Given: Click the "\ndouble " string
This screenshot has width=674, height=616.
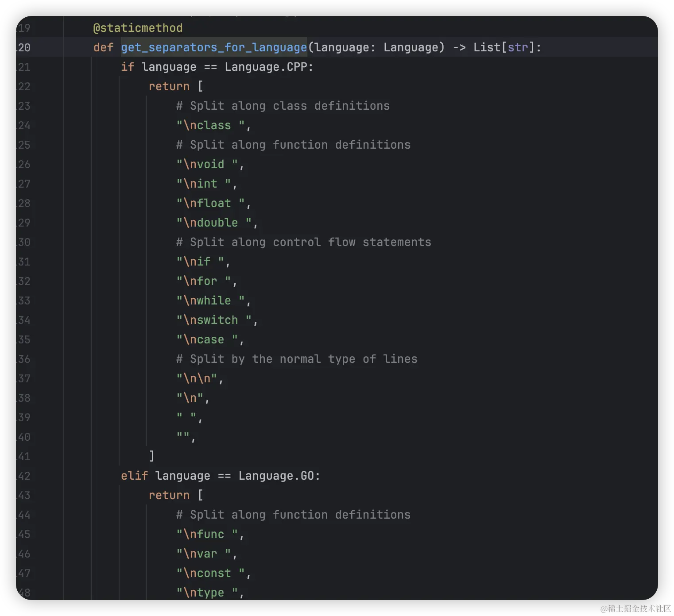Looking at the screenshot, I should (214, 223).
